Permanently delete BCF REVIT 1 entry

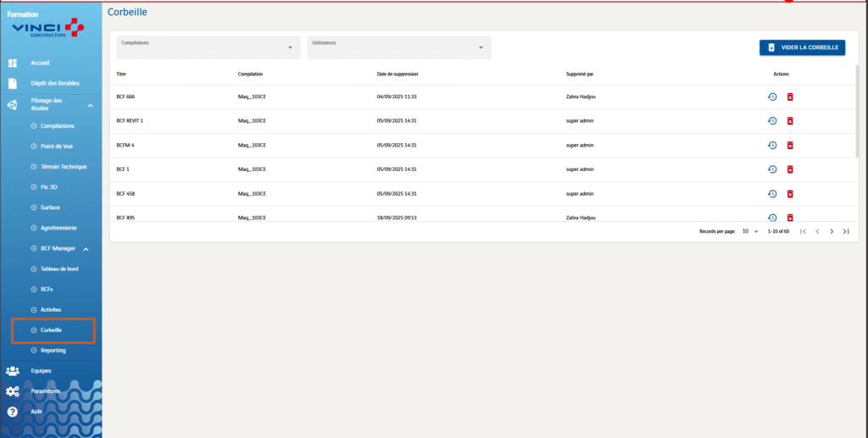coord(789,121)
